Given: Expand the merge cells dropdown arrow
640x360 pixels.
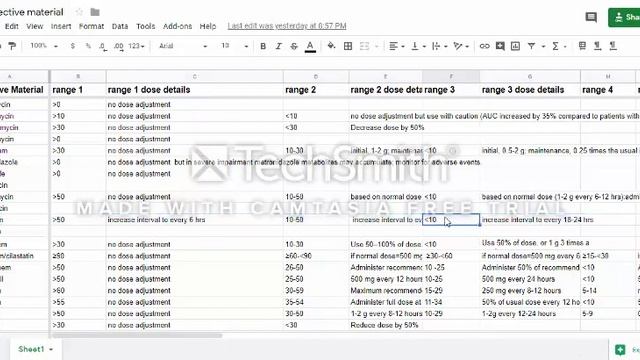Looking at the screenshot, I should (x=376, y=47).
